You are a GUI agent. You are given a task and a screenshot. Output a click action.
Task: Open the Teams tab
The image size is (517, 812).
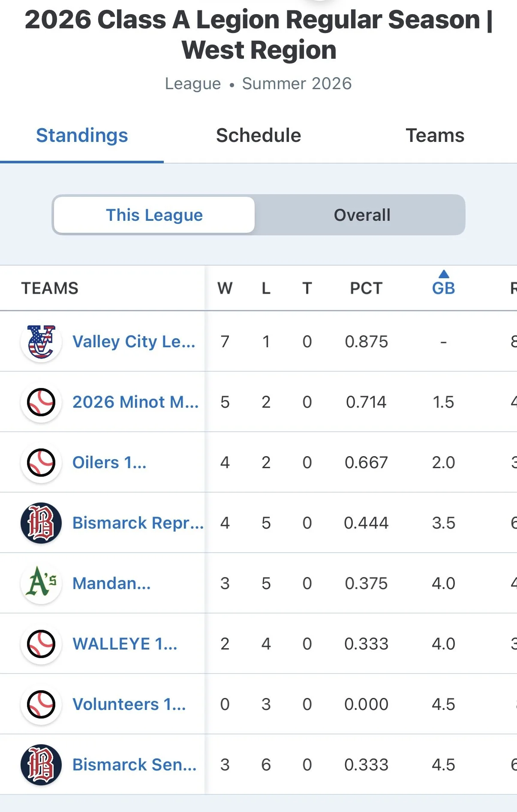[x=435, y=135]
